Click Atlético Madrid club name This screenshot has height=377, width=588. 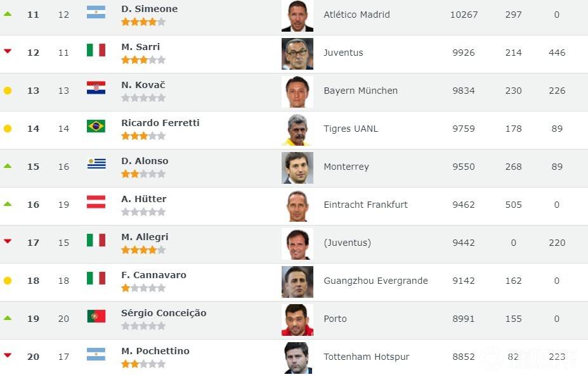click(356, 15)
